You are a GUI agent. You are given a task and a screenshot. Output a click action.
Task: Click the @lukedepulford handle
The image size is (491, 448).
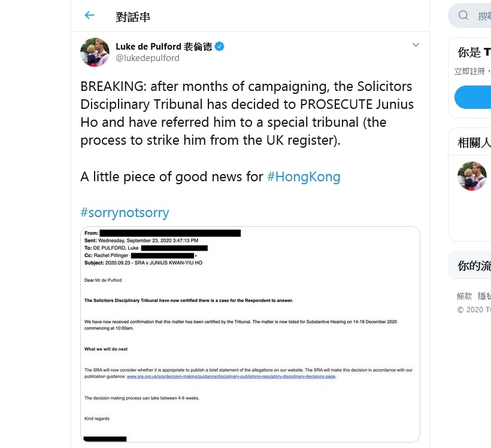tap(147, 58)
